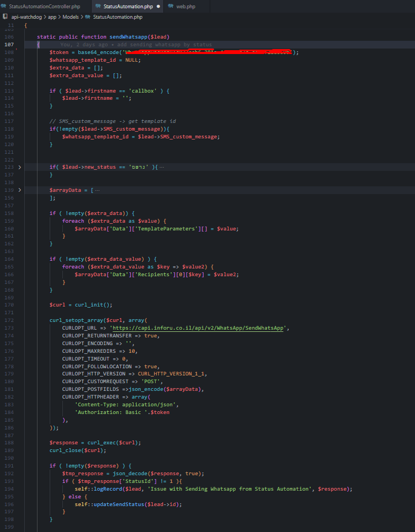Screen dimensions: 415x532
Task: Click the Models breadcrumb segment
Action: (71, 17)
